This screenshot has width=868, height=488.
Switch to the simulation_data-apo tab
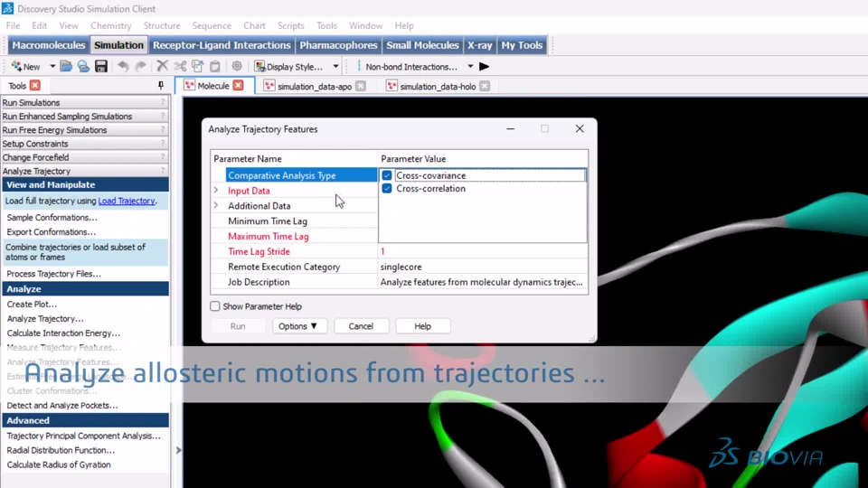[315, 87]
